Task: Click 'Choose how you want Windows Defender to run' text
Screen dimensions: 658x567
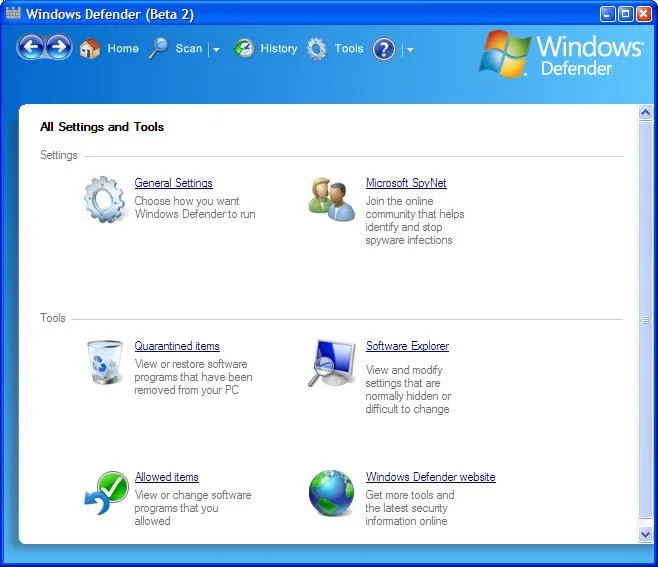Action: click(195, 207)
